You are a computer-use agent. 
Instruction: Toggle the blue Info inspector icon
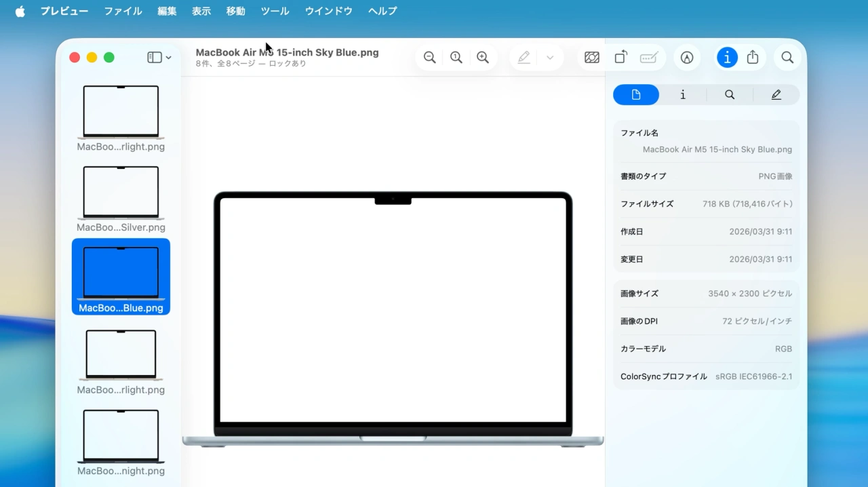tap(727, 57)
